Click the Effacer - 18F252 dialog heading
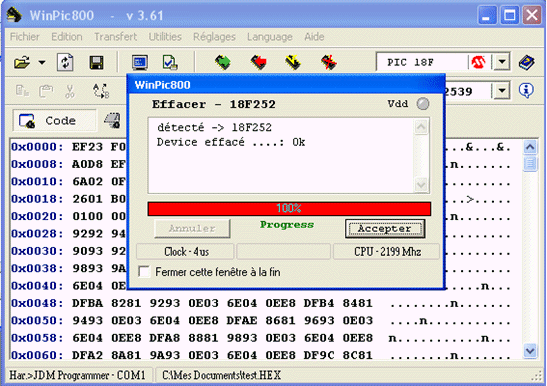 click(214, 104)
